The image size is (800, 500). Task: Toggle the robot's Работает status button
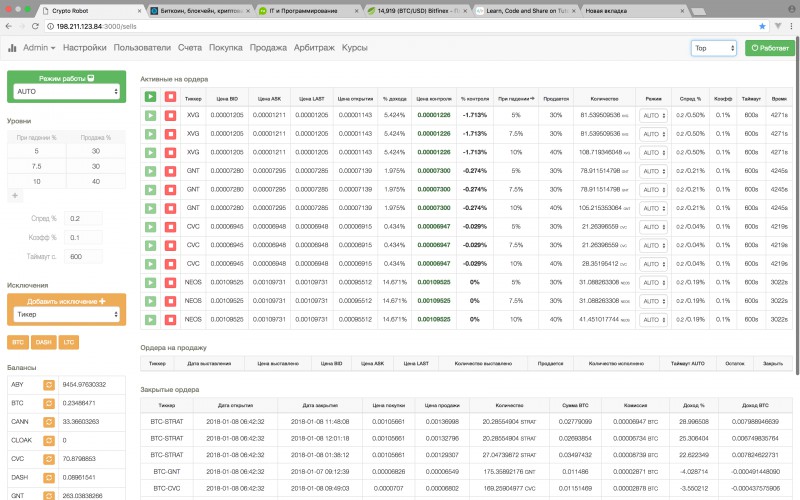pos(769,48)
